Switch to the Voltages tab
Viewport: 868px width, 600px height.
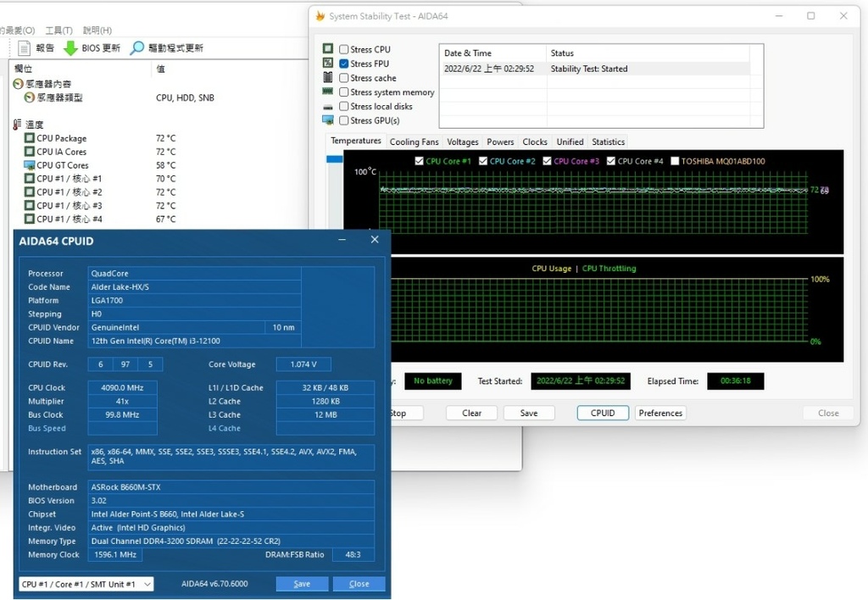click(x=462, y=142)
